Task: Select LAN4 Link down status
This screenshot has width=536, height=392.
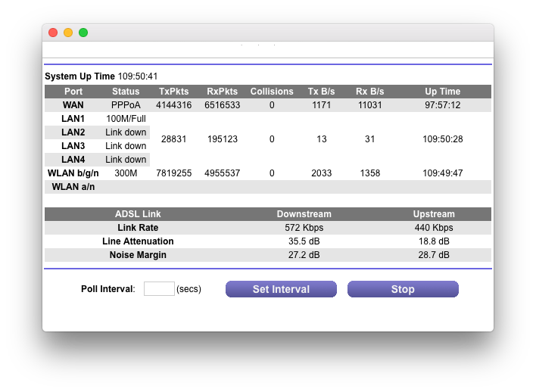Action: pyautogui.click(x=126, y=160)
